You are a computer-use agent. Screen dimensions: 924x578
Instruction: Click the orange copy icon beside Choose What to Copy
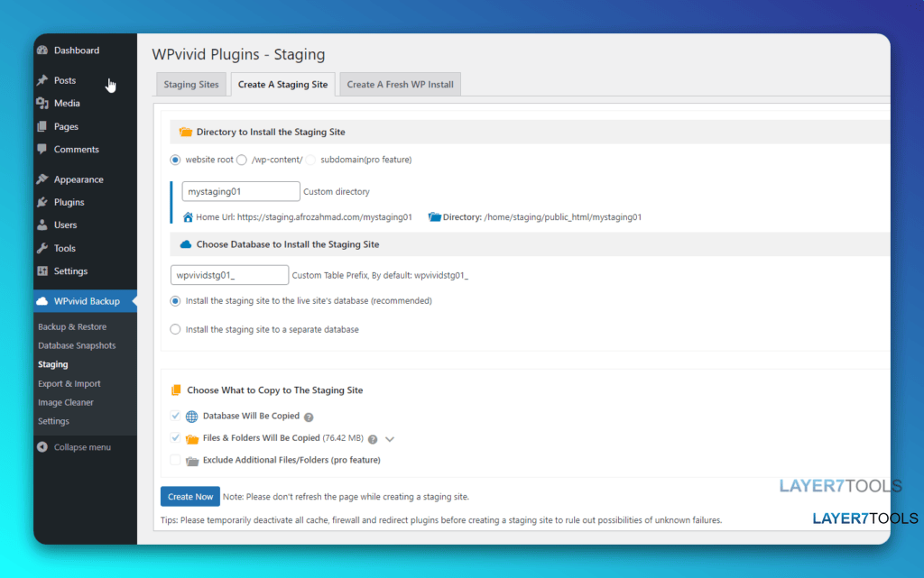(176, 390)
